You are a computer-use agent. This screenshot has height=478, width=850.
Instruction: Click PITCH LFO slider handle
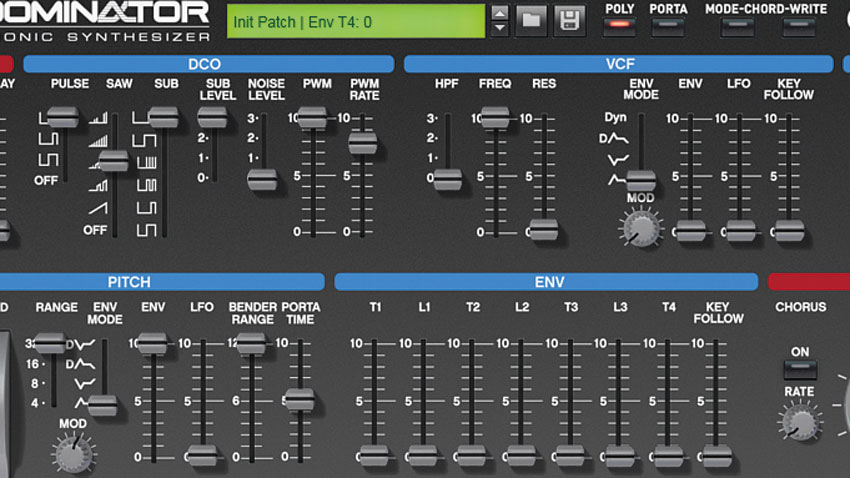203,456
